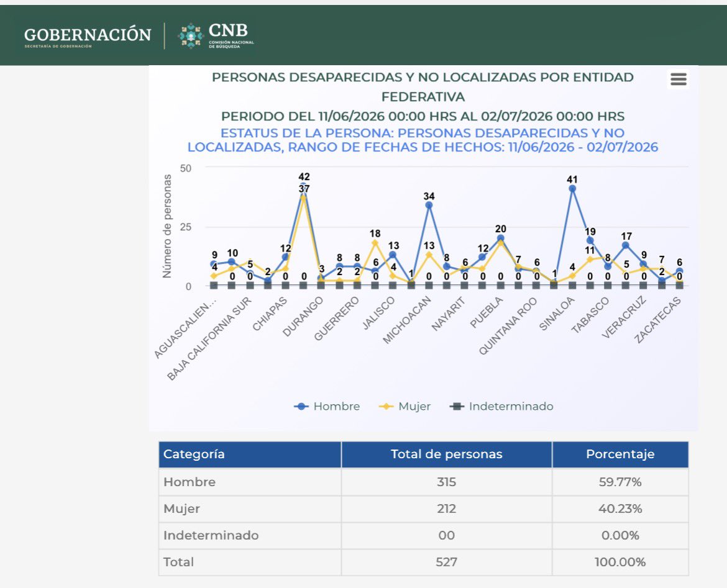727x588 pixels.
Task: Click the QUINTANA ROO axis label
Action: pos(508,326)
